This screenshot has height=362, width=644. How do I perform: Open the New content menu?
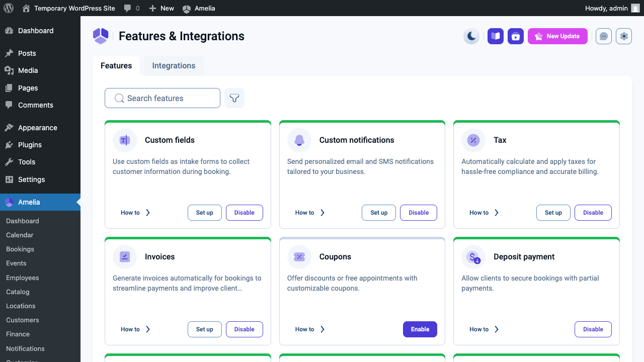162,8
